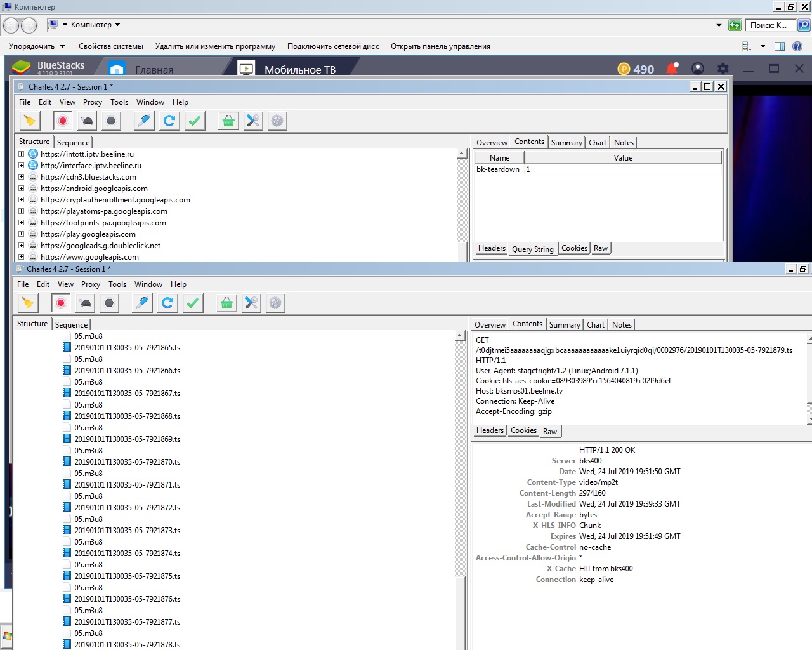812x650 pixels.
Task: Click Подключить сетевой диск button
Action: 333,46
